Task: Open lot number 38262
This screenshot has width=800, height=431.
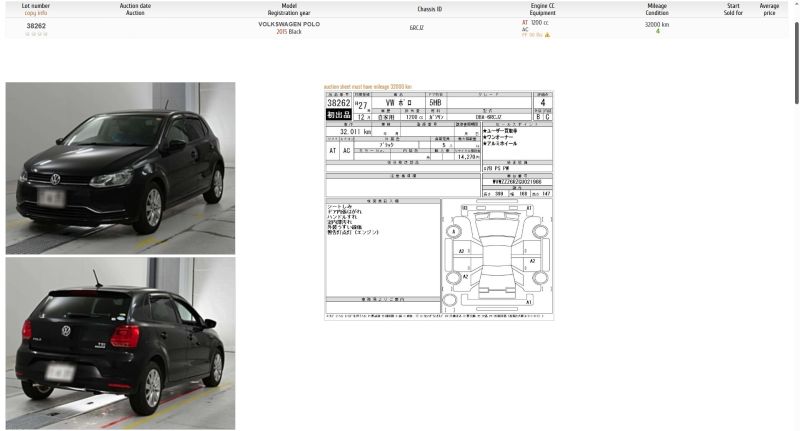Action: (x=36, y=26)
